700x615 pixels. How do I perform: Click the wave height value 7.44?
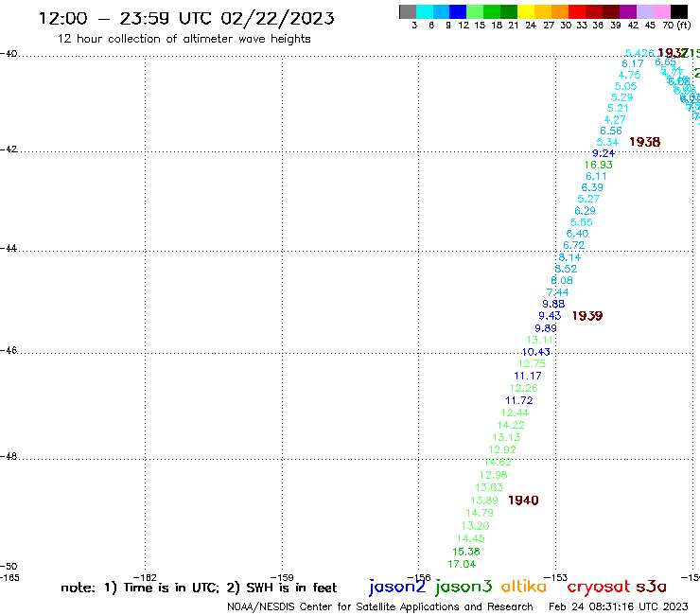[x=557, y=292]
